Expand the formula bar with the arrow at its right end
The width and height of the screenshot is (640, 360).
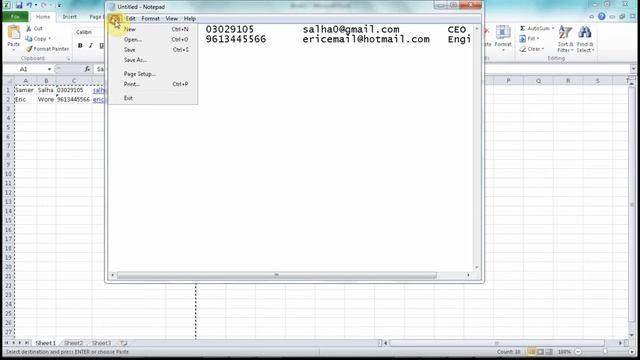[633, 69]
